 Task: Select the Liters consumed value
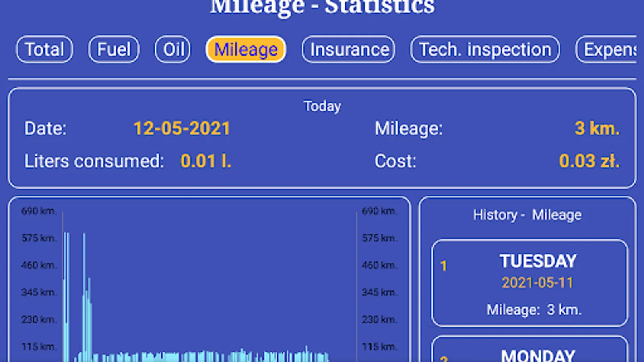tap(206, 160)
